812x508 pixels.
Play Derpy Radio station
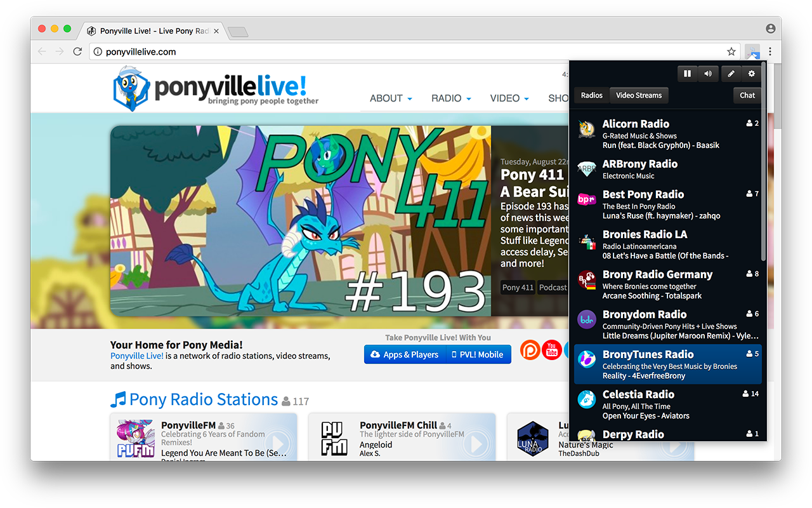pyautogui.click(x=668, y=433)
